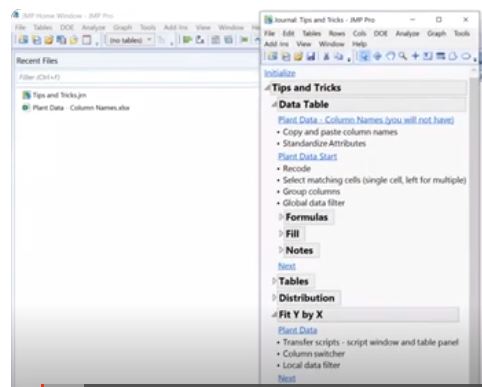Click the orange open-folder icon in Home Window toolbar
The width and height of the screenshot is (482, 387).
(x=49, y=40)
